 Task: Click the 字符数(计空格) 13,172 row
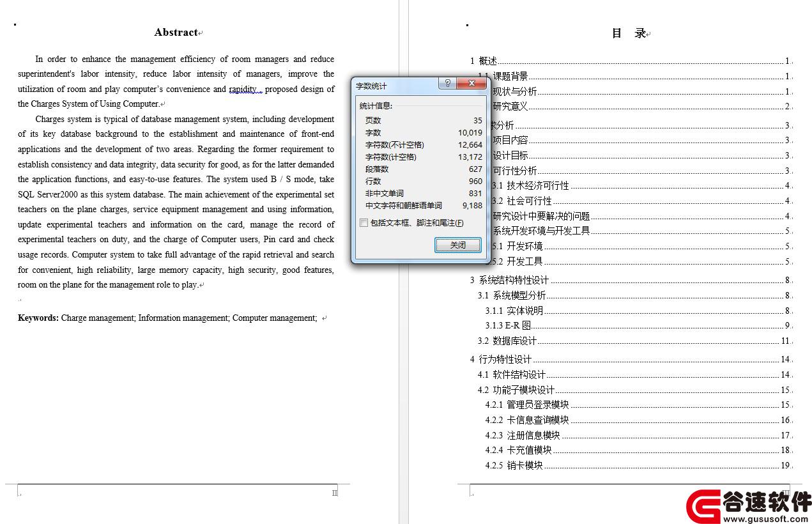tap(424, 157)
